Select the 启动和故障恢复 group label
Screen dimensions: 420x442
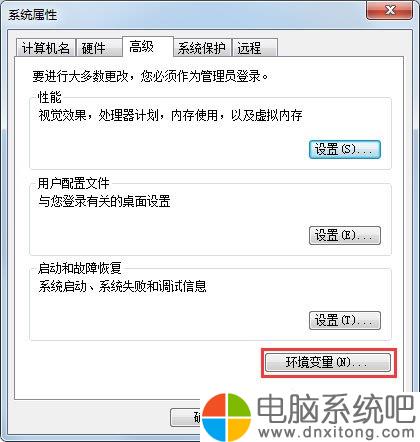(79, 268)
